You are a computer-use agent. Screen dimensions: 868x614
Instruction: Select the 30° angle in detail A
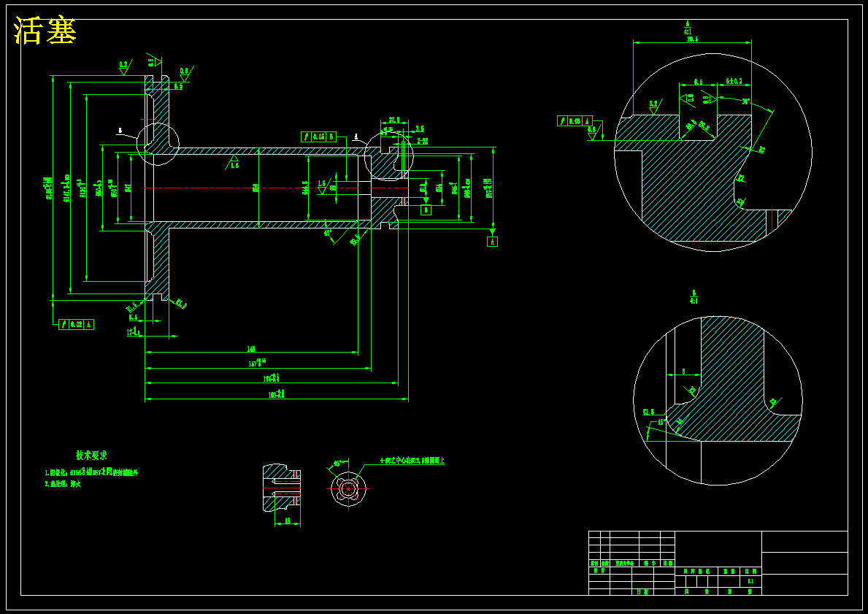[x=746, y=102]
